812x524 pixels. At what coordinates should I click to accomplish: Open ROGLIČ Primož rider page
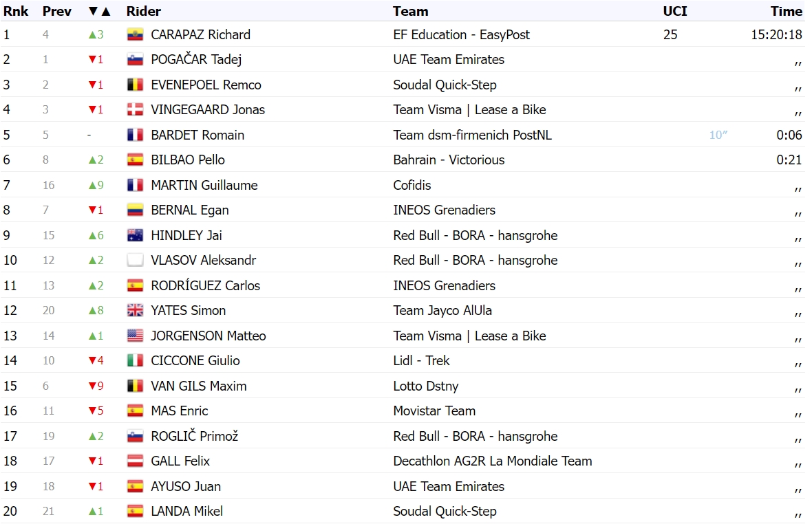194,436
